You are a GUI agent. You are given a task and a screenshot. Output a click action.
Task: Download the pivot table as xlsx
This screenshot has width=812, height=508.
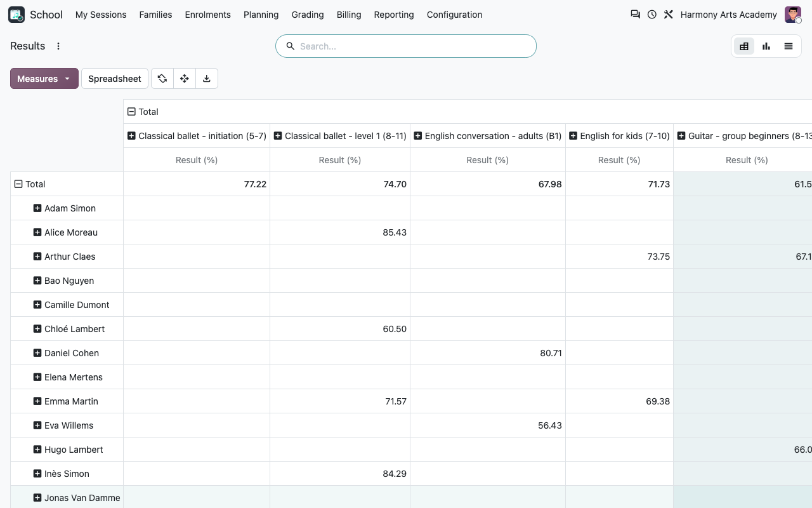point(207,79)
